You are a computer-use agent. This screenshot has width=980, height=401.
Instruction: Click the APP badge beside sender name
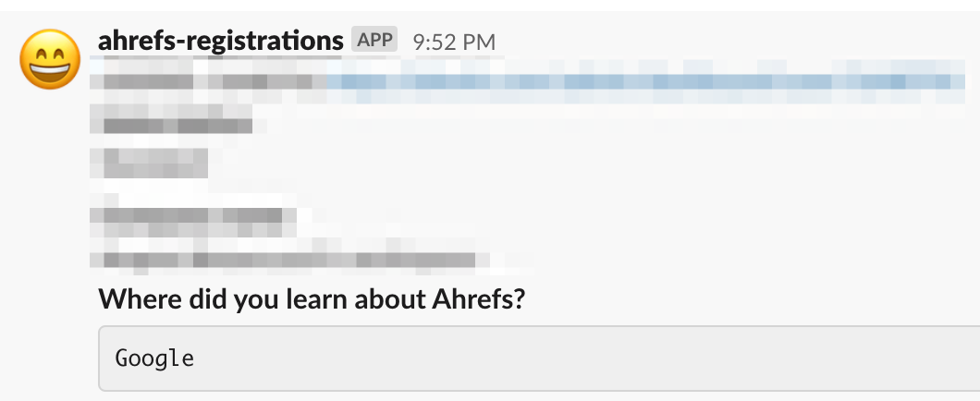click(374, 40)
